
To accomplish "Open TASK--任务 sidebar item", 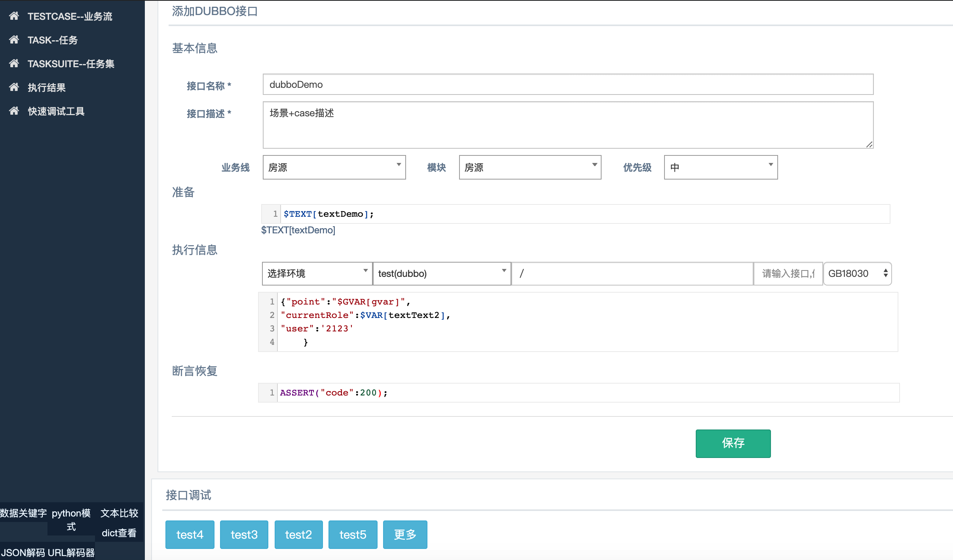I will click(x=53, y=40).
